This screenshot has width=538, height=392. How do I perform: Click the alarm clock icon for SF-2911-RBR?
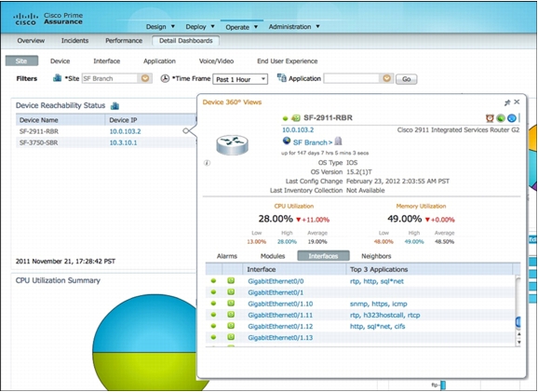tap(490, 118)
